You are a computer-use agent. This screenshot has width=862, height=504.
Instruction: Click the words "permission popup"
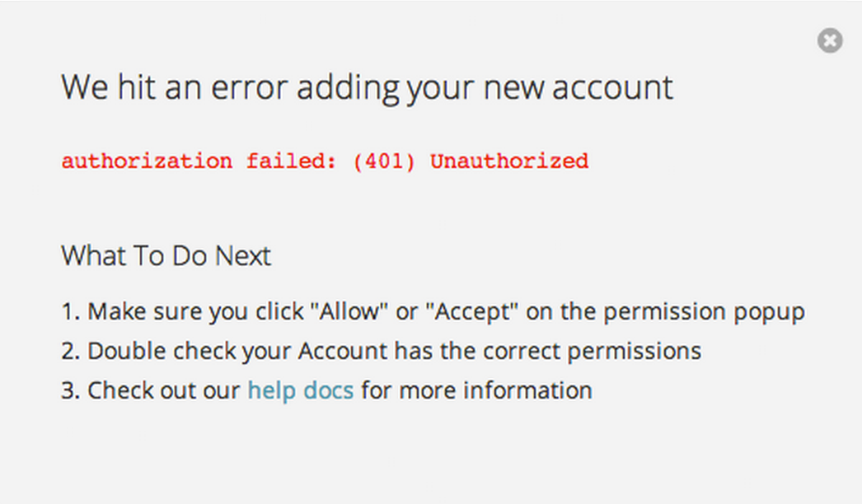pos(705,313)
